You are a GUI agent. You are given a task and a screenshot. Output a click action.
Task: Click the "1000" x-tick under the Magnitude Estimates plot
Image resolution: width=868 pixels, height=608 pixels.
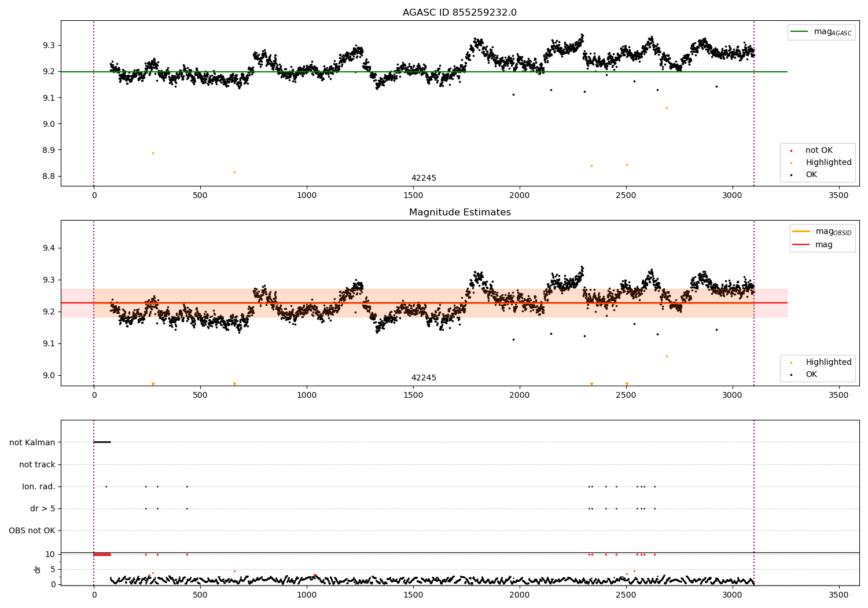pyautogui.click(x=307, y=395)
